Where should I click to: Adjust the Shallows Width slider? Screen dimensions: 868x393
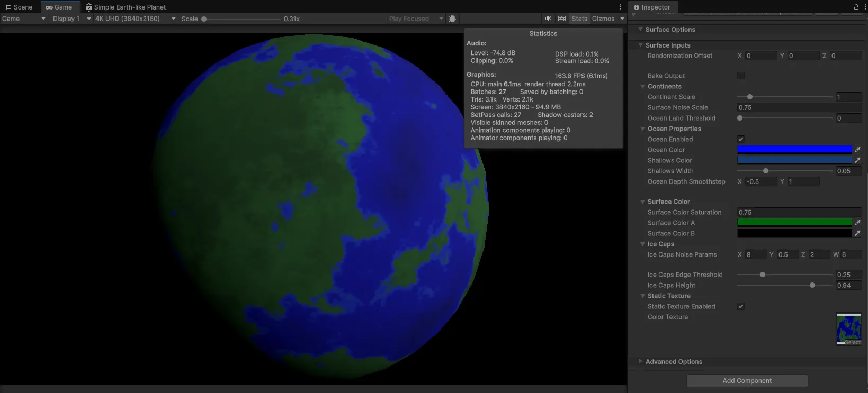coord(785,171)
